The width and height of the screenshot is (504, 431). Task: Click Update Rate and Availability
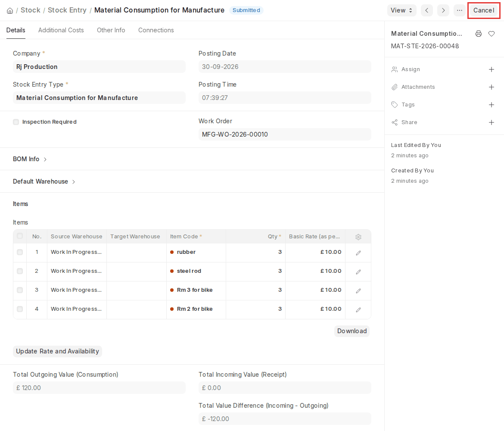tap(58, 352)
